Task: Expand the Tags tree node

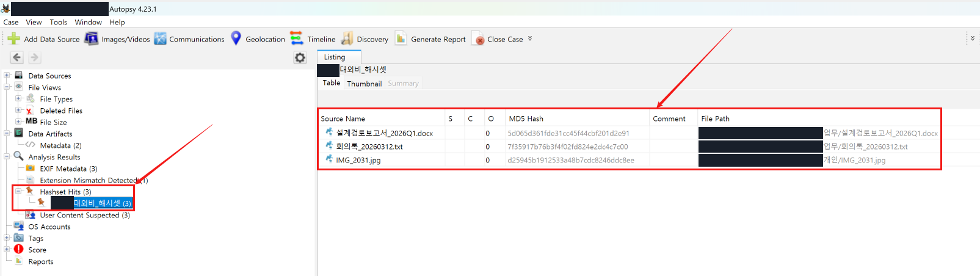Action: (x=7, y=238)
